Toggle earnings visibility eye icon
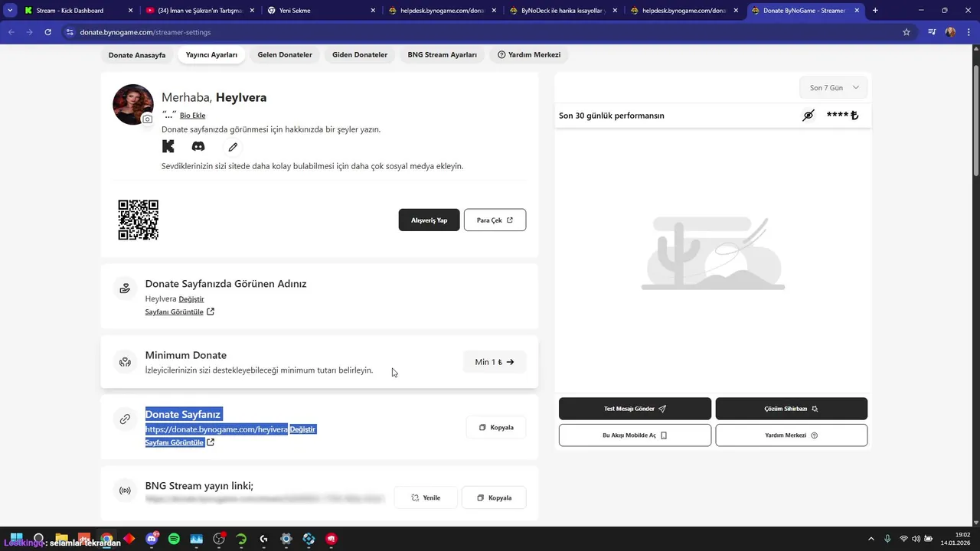 pos(808,116)
